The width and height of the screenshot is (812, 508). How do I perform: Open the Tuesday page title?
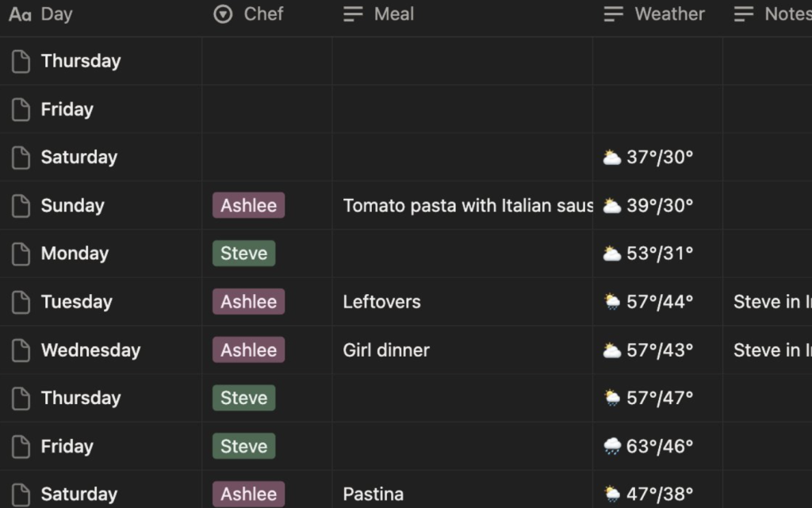77,302
